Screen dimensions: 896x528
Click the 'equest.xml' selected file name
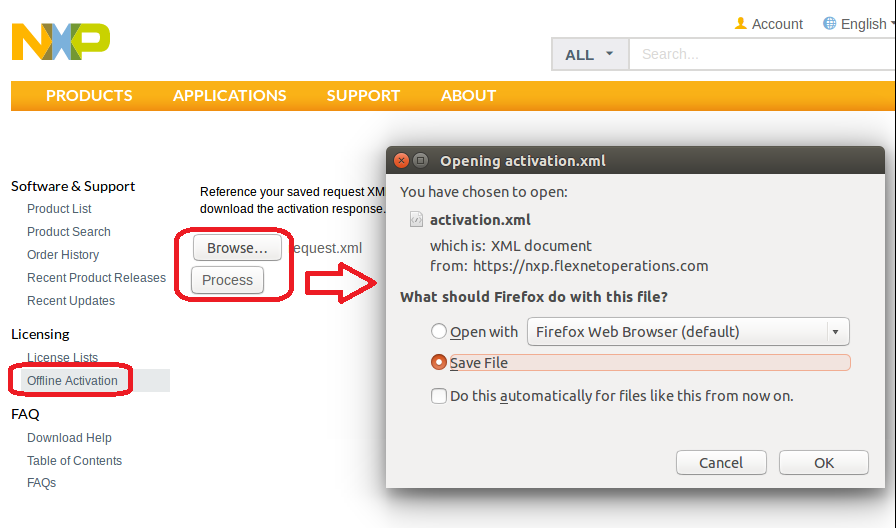(x=327, y=248)
